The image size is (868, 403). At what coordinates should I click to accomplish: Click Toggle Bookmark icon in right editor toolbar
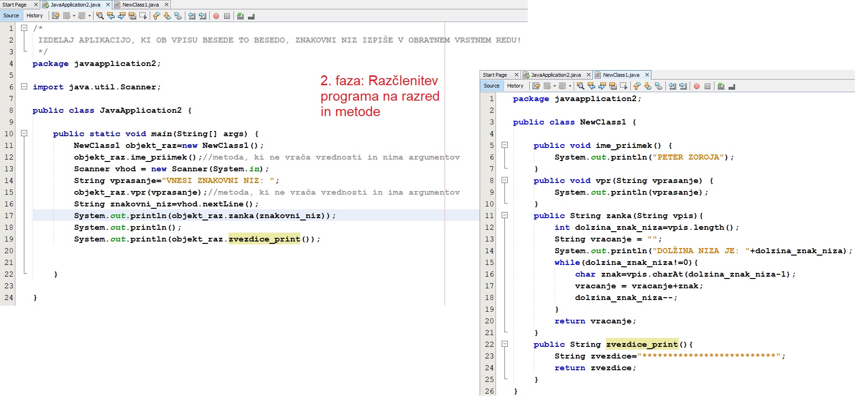pyautogui.click(x=658, y=86)
